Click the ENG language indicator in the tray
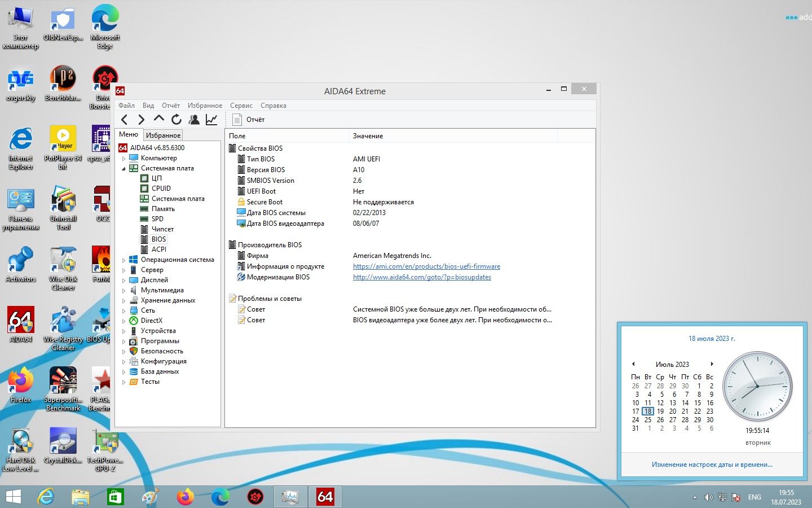The width and height of the screenshot is (812, 508). [754, 497]
